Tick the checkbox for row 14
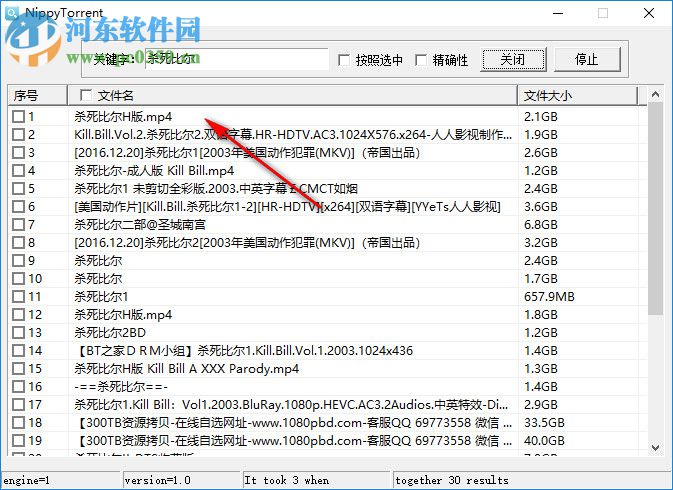 [x=18, y=351]
